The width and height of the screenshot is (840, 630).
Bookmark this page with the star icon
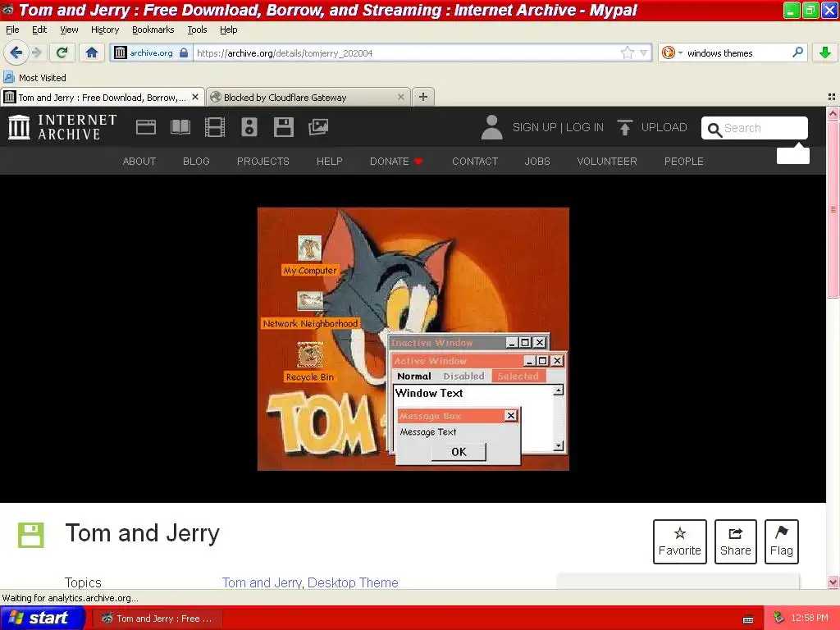tap(627, 52)
